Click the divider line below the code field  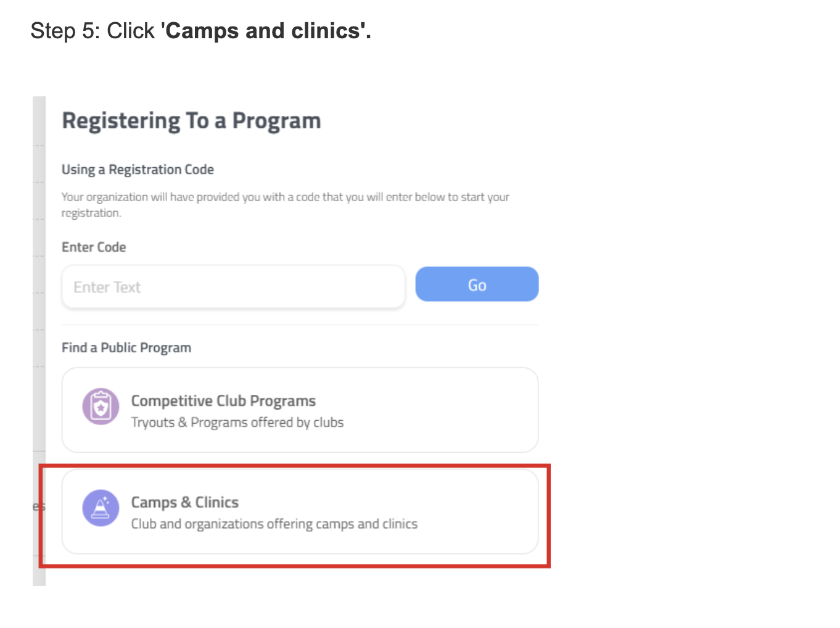[x=300, y=324]
